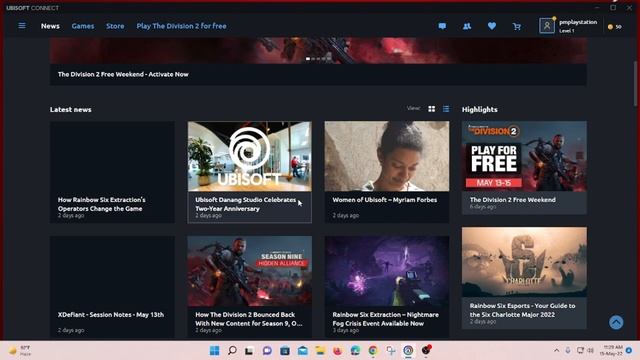640x360 pixels.
Task: Open the notification center badge
Action: (629, 350)
